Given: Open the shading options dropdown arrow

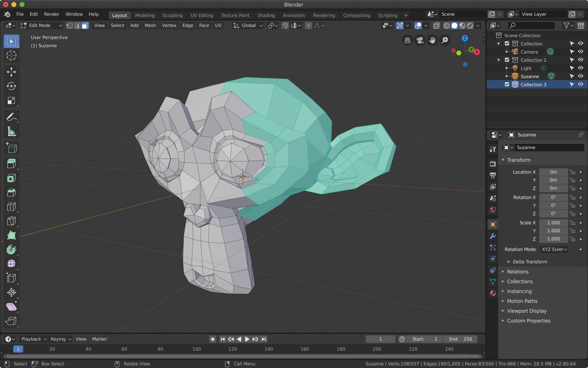Looking at the screenshot, I should [478, 26].
